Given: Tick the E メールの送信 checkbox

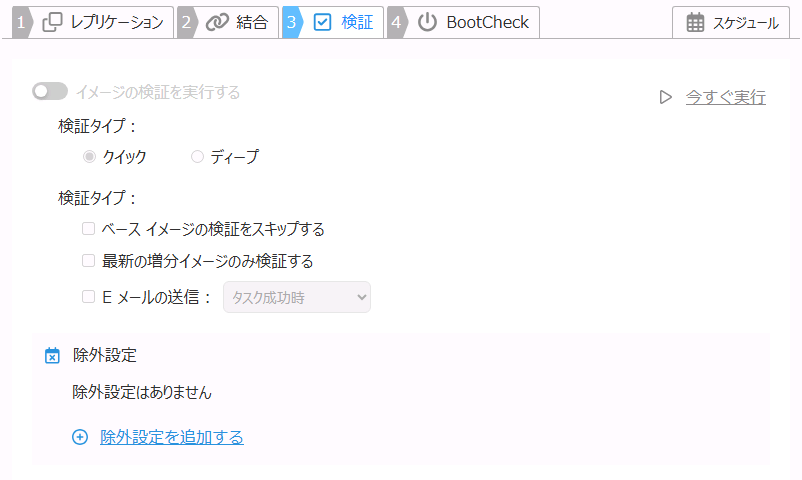Looking at the screenshot, I should tap(89, 296).
